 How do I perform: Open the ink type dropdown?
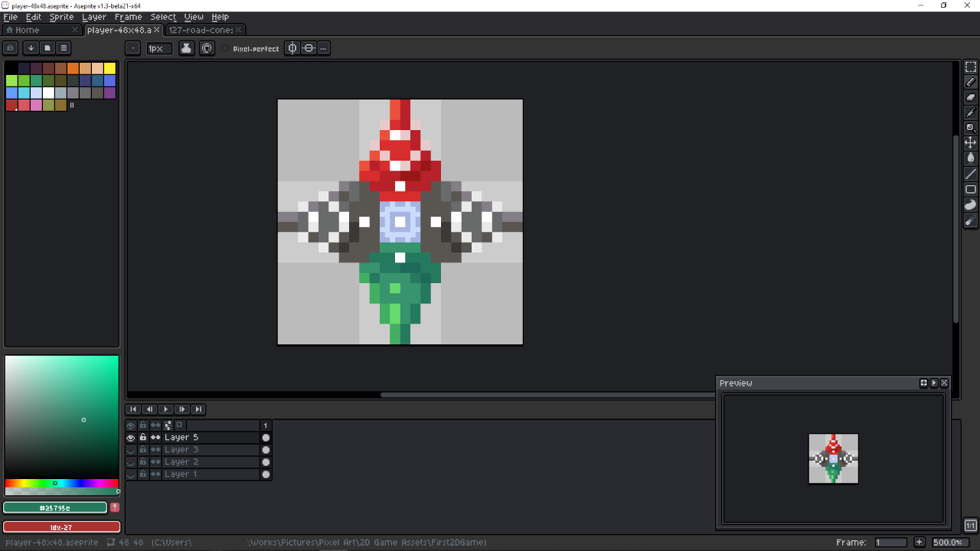click(186, 48)
